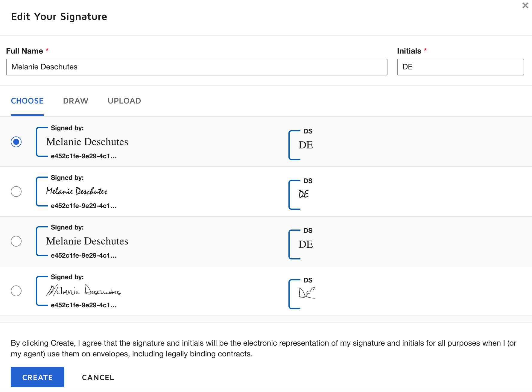Viewport: 532px width, 392px height.
Task: Switch to the DRAW tab
Action: click(75, 101)
